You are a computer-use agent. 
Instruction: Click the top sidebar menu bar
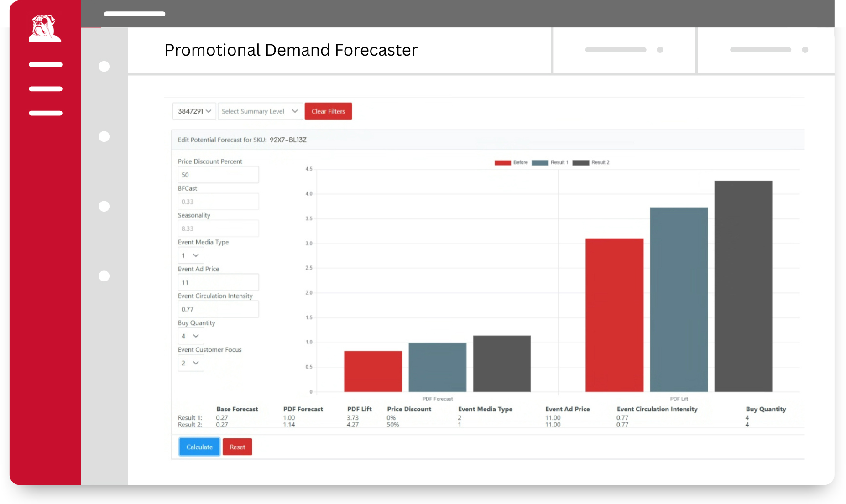pos(45,65)
